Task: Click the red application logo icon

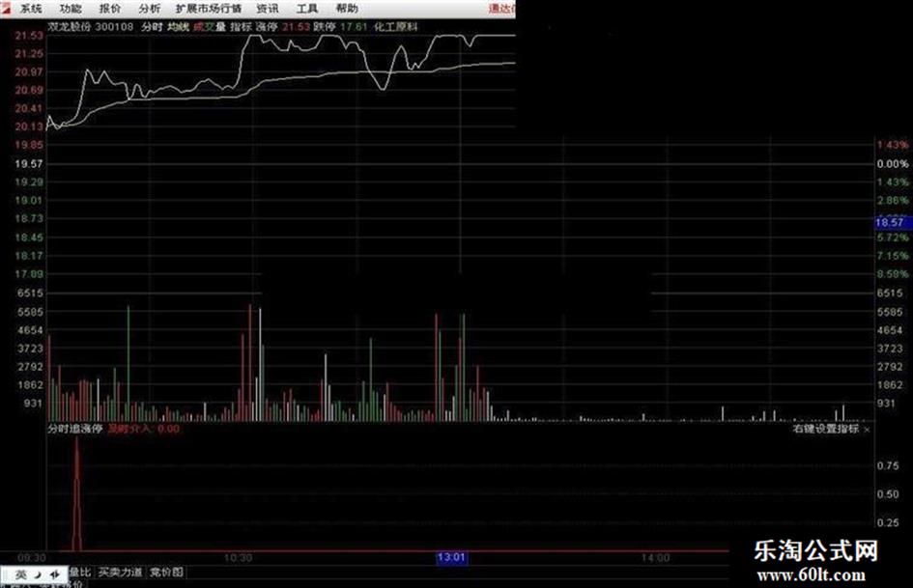Action: pyautogui.click(x=5, y=7)
